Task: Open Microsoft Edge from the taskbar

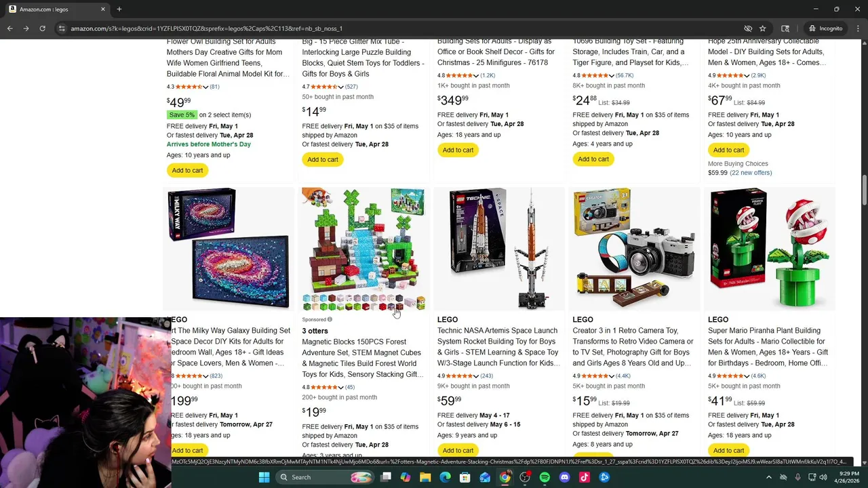Action: click(445, 477)
